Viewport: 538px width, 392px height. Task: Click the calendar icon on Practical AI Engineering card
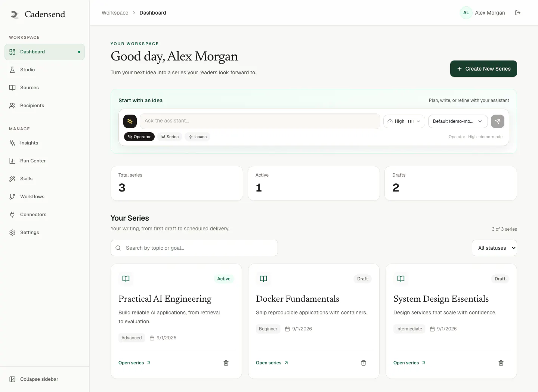(152, 338)
